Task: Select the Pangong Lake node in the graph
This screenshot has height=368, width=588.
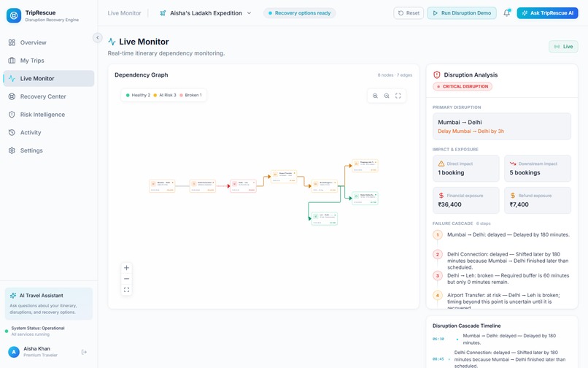Action: (365, 166)
